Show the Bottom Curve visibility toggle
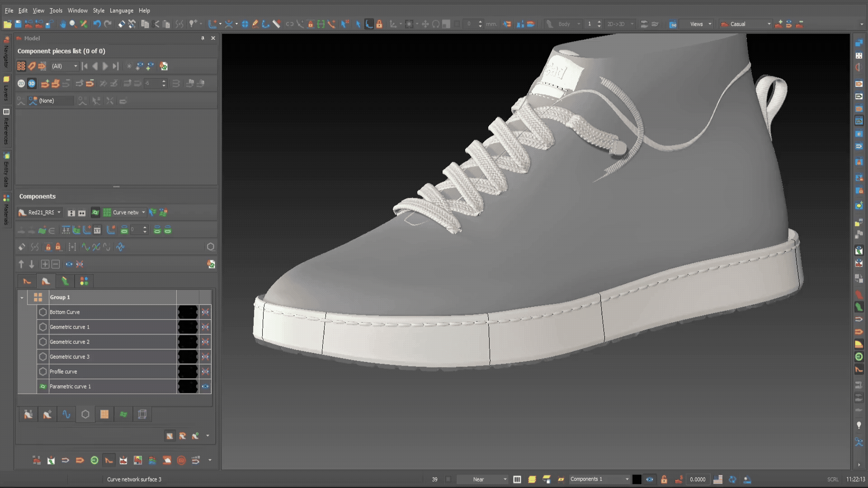Image resolution: width=868 pixels, height=488 pixels. [x=205, y=312]
